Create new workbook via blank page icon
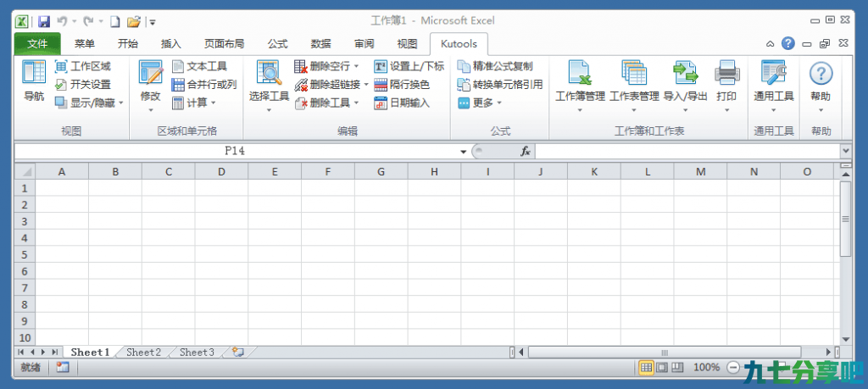The width and height of the screenshot is (868, 389). coord(114,21)
